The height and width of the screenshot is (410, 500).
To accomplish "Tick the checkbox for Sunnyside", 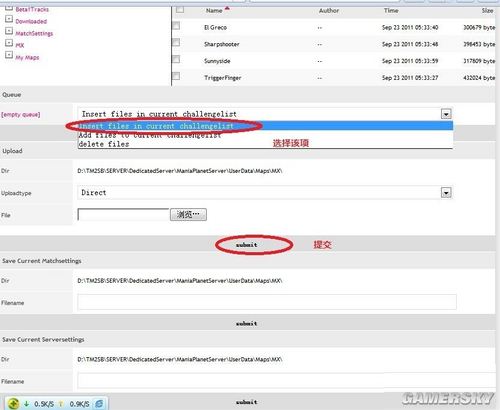I will [176, 59].
